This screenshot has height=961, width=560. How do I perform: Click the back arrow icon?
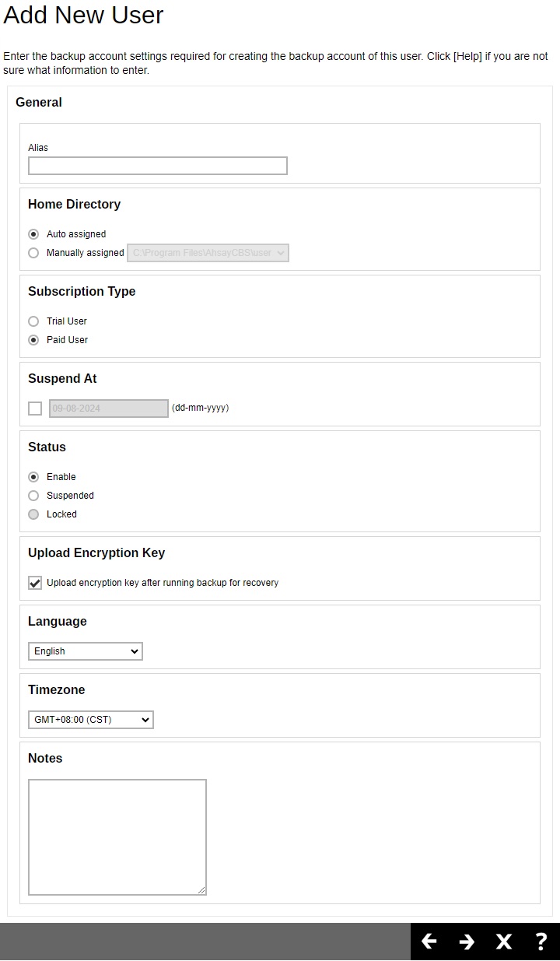click(x=429, y=942)
